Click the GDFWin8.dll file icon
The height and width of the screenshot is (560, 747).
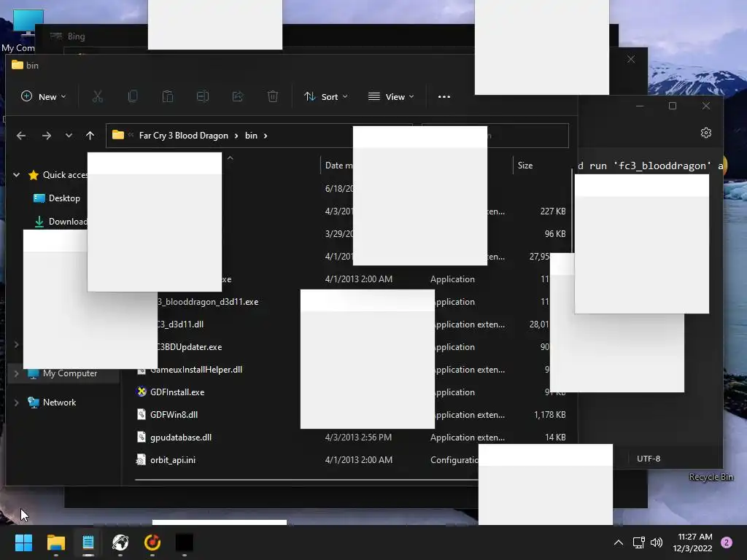tap(141, 415)
